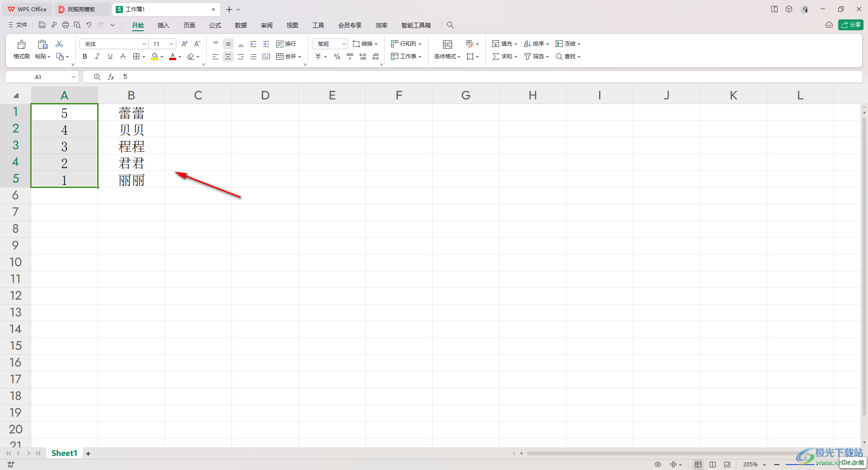Open the File (文件) menu
Screen dimensions: 868x470
[18, 25]
